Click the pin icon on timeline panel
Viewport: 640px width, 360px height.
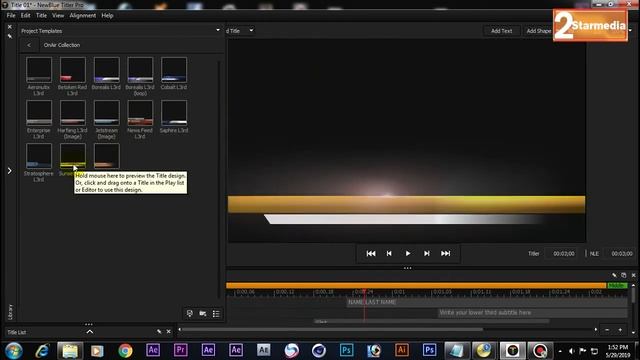[614, 276]
